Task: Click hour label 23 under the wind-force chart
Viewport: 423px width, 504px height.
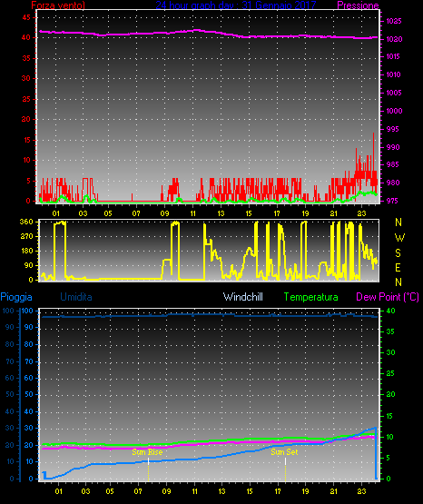Action: pos(361,213)
